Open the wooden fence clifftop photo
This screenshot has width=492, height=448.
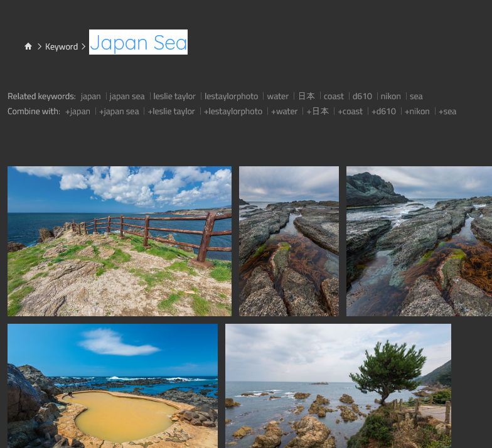pos(119,241)
